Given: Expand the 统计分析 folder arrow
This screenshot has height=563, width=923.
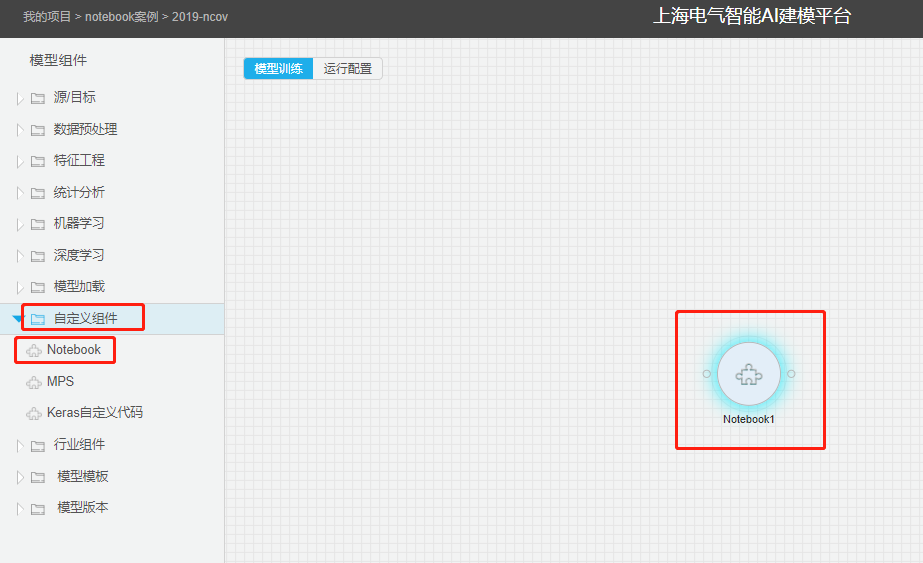Looking at the screenshot, I should coord(20,193).
